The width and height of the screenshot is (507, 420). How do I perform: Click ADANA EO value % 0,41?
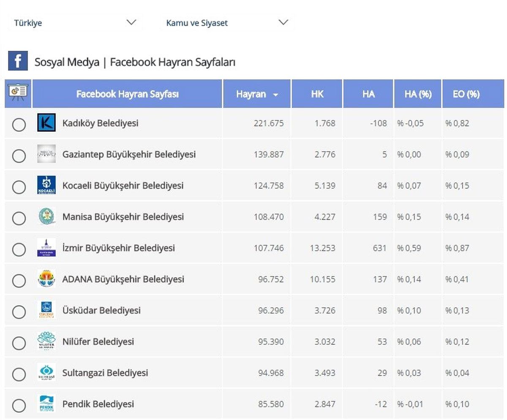[x=457, y=279]
